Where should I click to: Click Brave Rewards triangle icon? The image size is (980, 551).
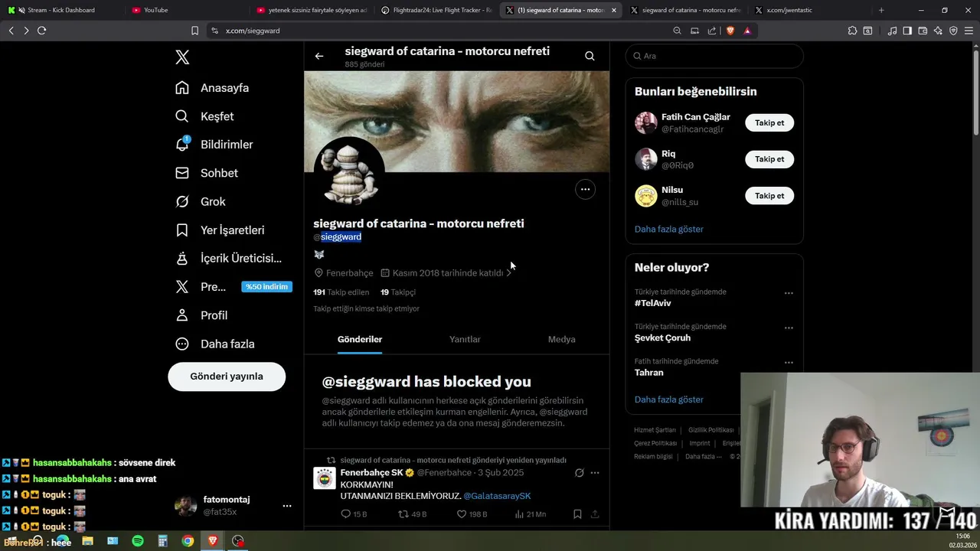coord(747,31)
